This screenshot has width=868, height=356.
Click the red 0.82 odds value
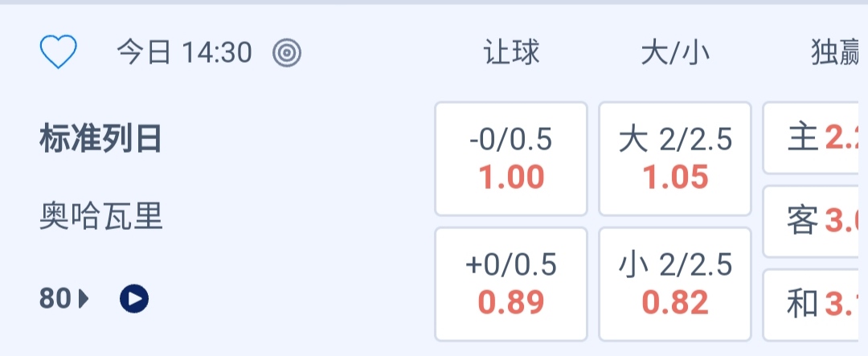[675, 303]
